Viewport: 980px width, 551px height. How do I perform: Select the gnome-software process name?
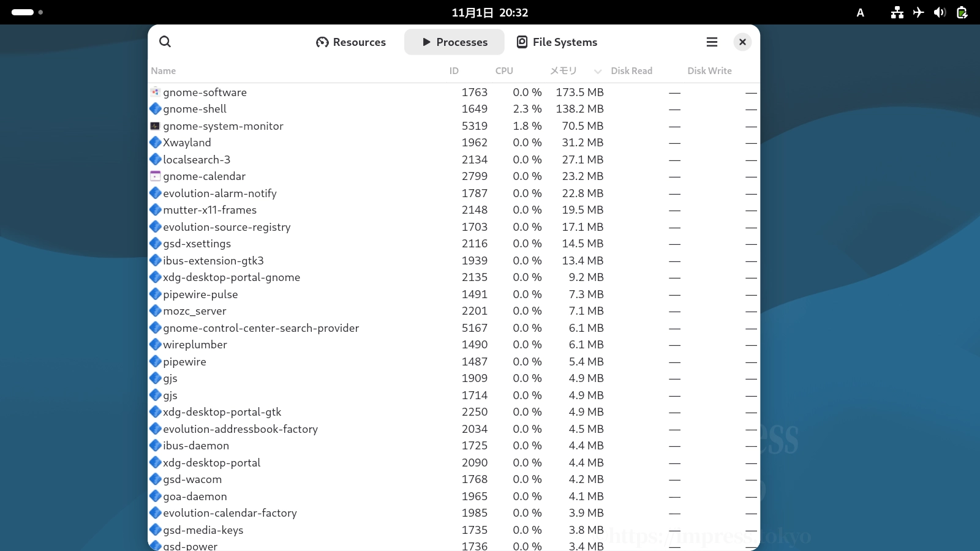pyautogui.click(x=205, y=92)
